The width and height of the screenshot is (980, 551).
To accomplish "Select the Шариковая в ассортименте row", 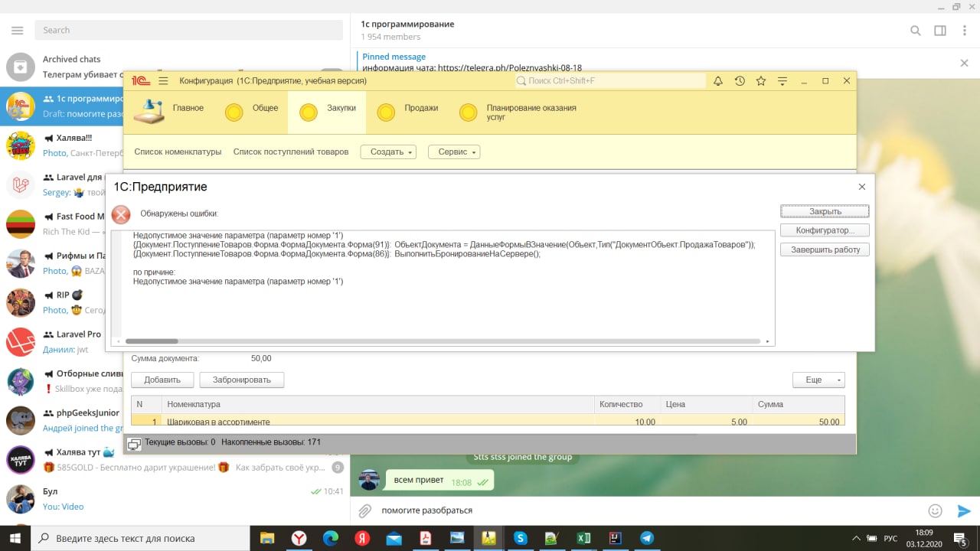I will coord(488,421).
